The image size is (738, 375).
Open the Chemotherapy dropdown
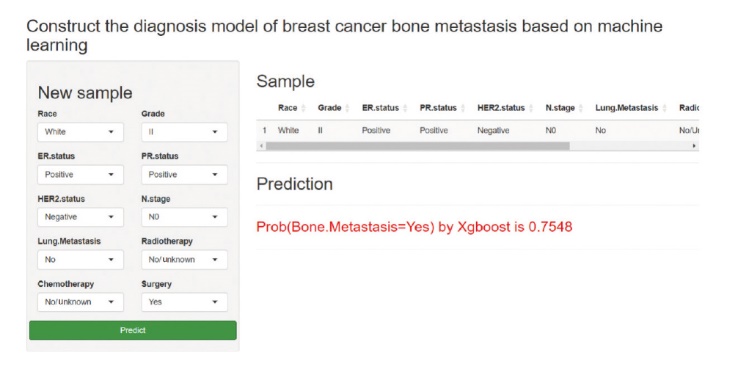coord(80,302)
